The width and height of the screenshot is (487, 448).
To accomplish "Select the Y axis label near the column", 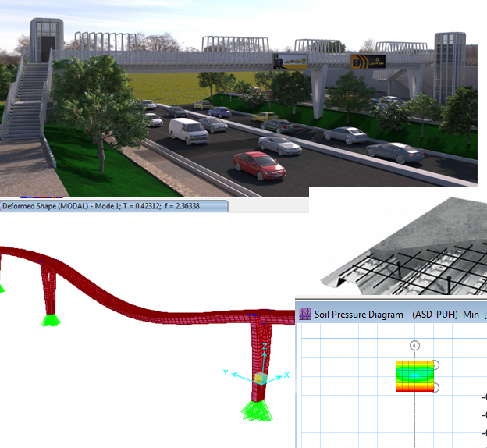I will tap(226, 373).
